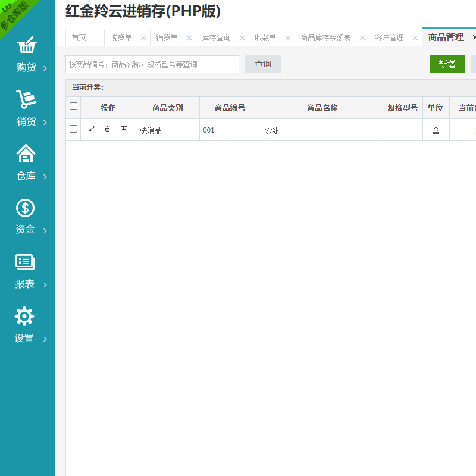Viewport: 476px width, 476px height.
Task: Open the reports newspaper icon
Action: tap(25, 262)
